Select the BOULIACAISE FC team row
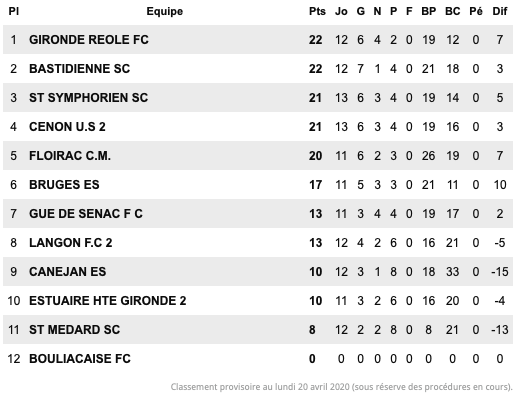The image size is (516, 399). (x=258, y=359)
